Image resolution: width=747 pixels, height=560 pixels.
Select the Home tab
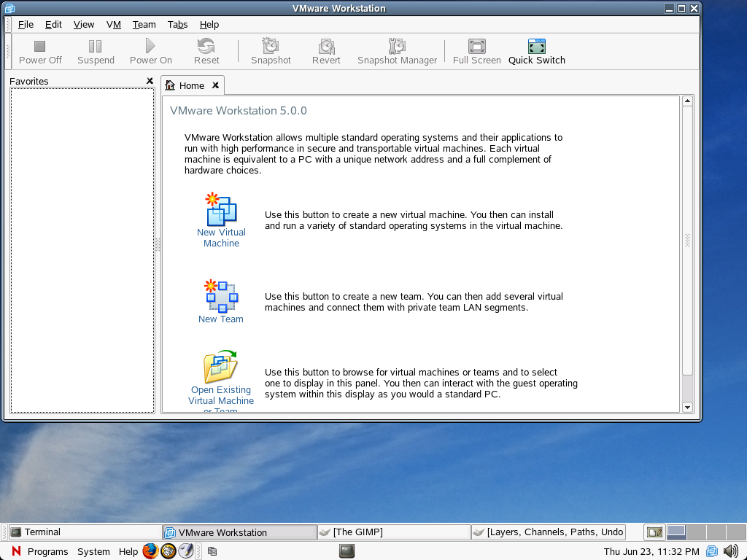coord(191,85)
